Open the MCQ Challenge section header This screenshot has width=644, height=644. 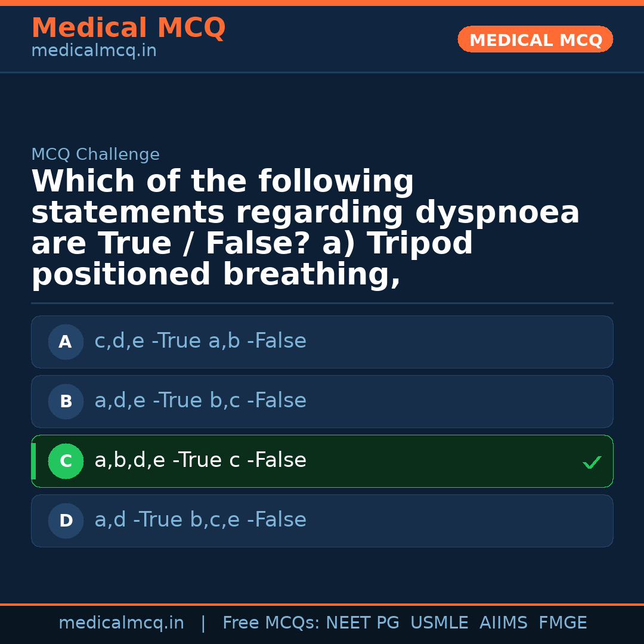pyautogui.click(x=95, y=154)
